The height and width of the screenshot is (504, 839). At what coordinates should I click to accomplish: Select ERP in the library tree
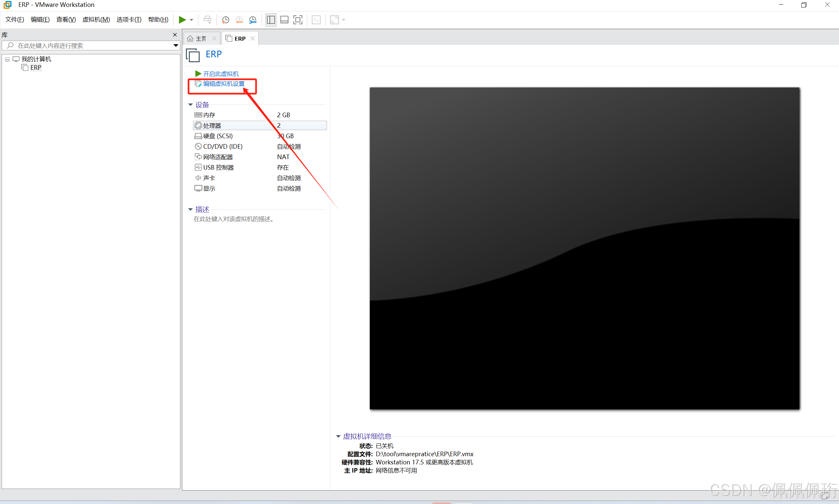(36, 67)
